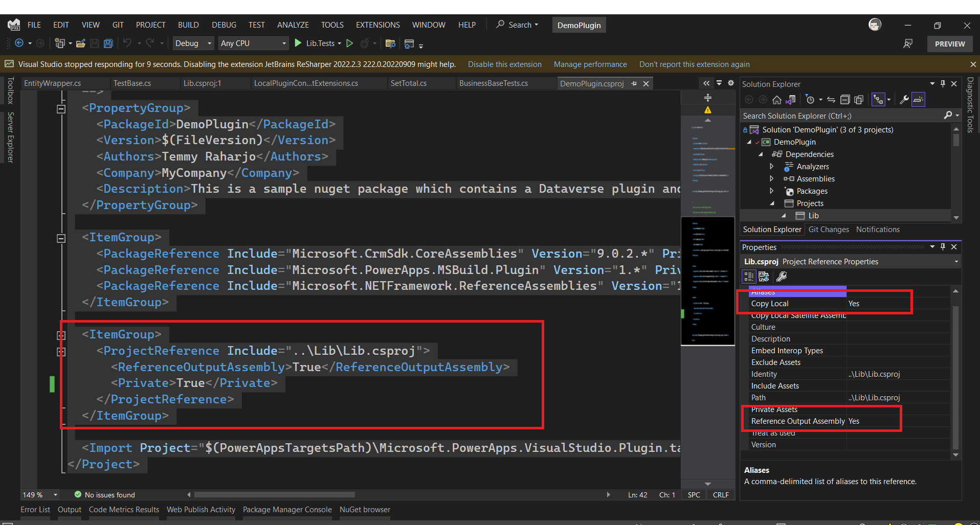Expand the Packages node
The width and height of the screenshot is (980, 525).
pos(771,191)
